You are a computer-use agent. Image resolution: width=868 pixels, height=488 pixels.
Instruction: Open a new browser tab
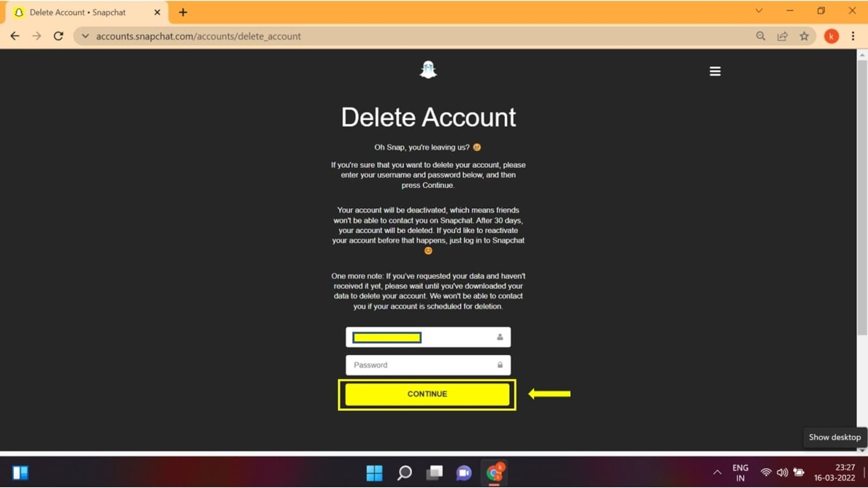click(183, 12)
